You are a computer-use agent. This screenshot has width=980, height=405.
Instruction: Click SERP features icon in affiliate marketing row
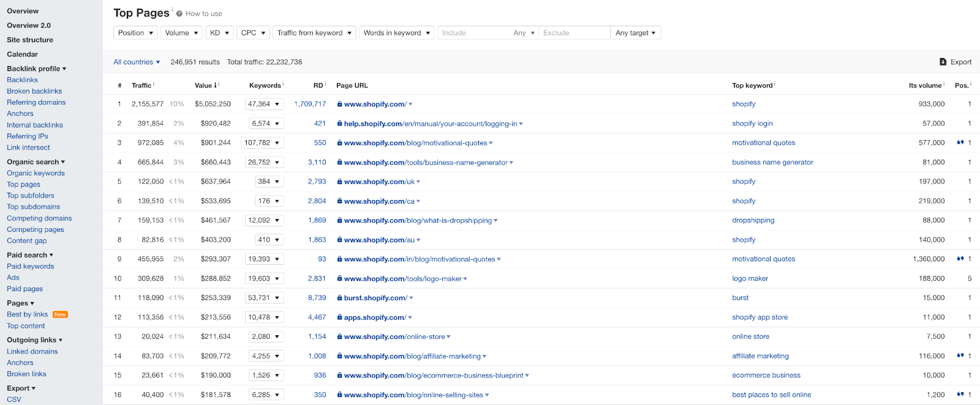pos(960,355)
